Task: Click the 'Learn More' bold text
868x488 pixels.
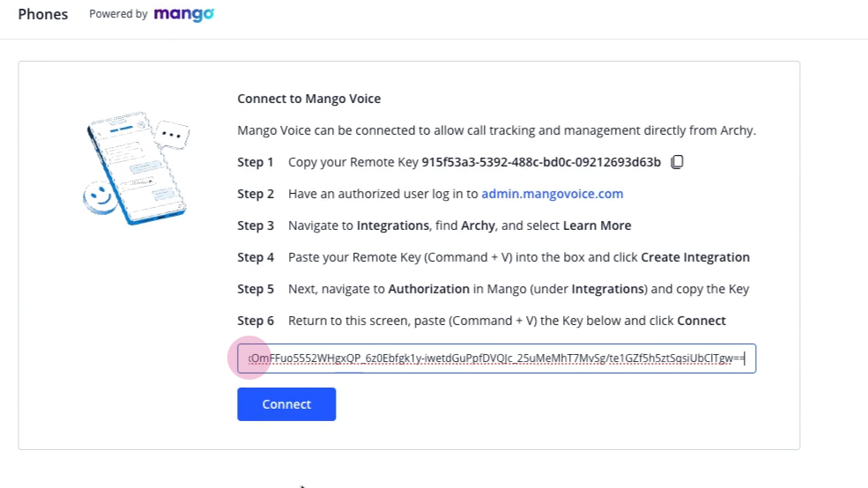Action: click(597, 226)
